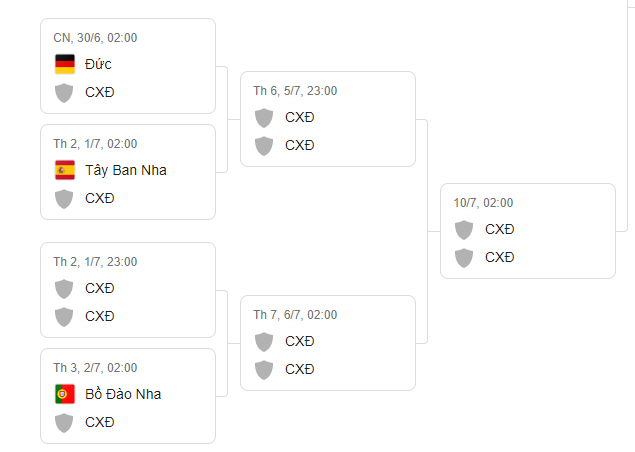This screenshot has width=635, height=452.
Task: Click the Germany flag icon
Action: point(64,64)
